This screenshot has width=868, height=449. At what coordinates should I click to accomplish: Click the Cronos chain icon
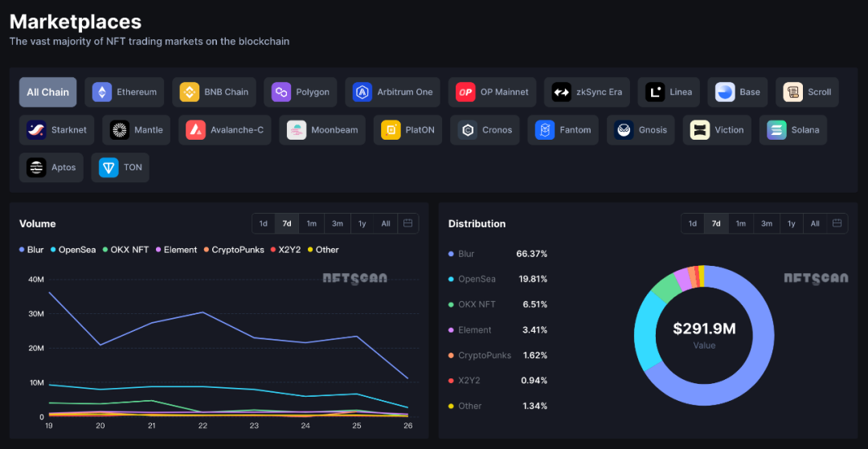(x=468, y=130)
